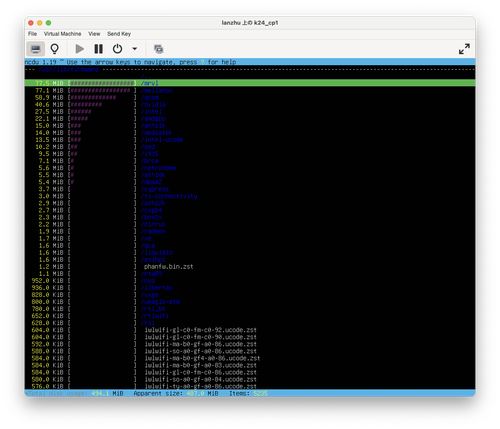Switch to fullscreen mode icon

coord(464,49)
